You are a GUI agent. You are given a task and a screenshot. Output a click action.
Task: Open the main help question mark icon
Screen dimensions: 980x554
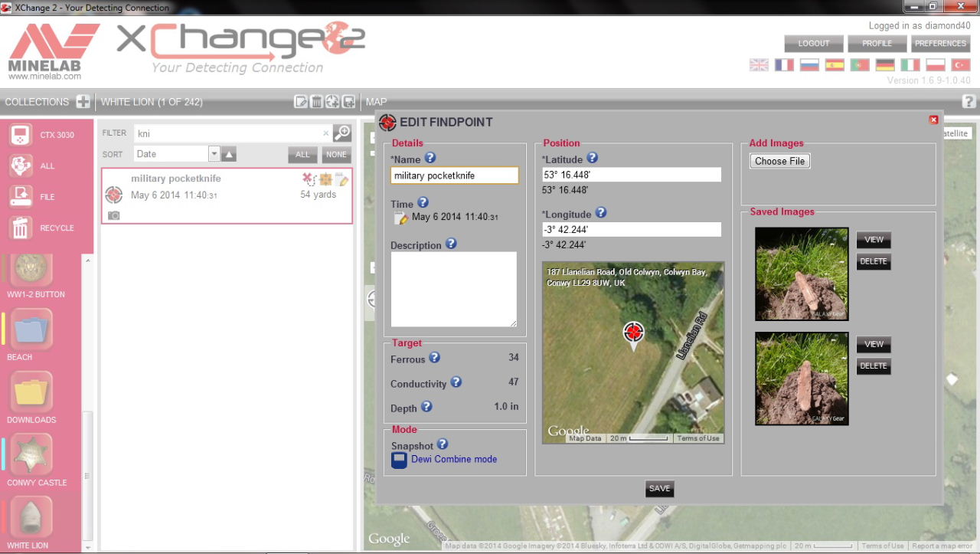point(969,101)
